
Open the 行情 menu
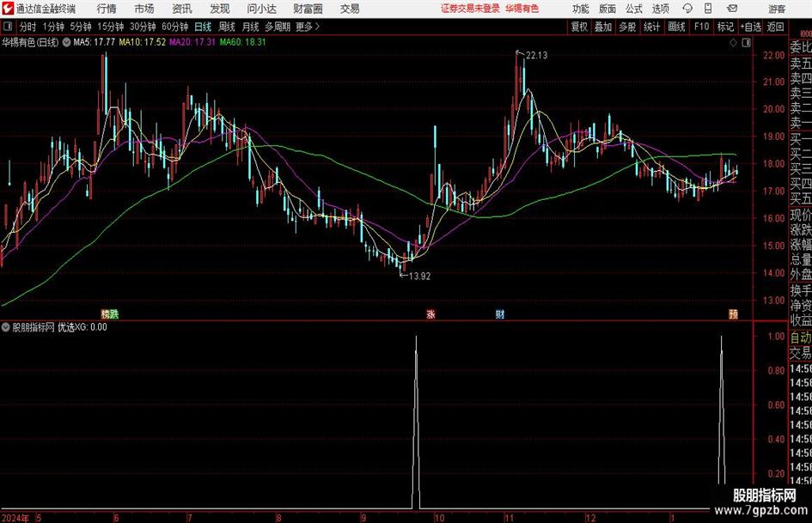coord(107,9)
